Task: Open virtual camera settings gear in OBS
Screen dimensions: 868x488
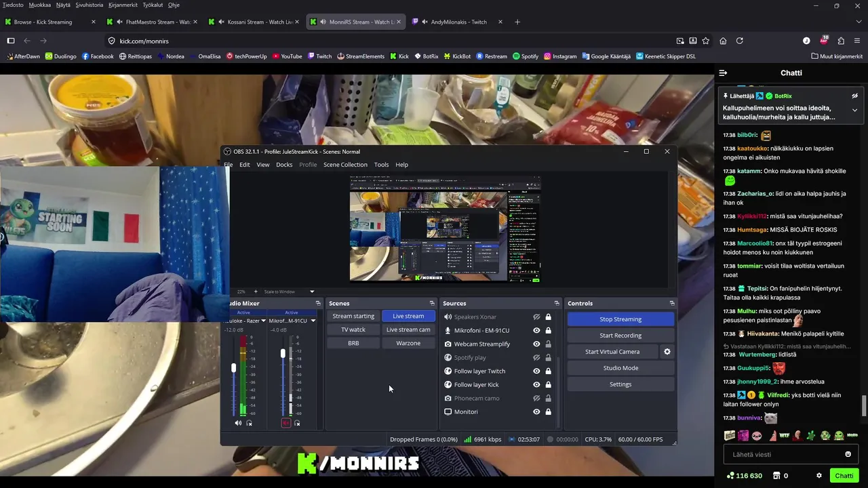Action: (667, 352)
